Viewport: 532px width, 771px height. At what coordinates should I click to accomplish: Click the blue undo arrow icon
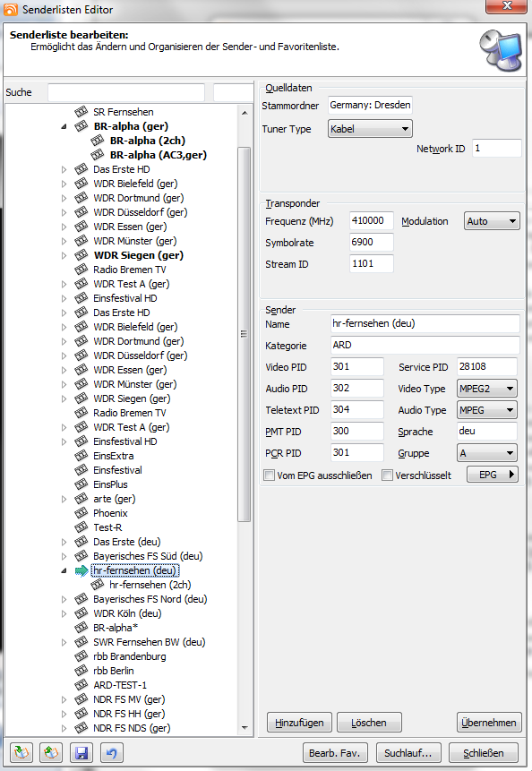pos(112,753)
